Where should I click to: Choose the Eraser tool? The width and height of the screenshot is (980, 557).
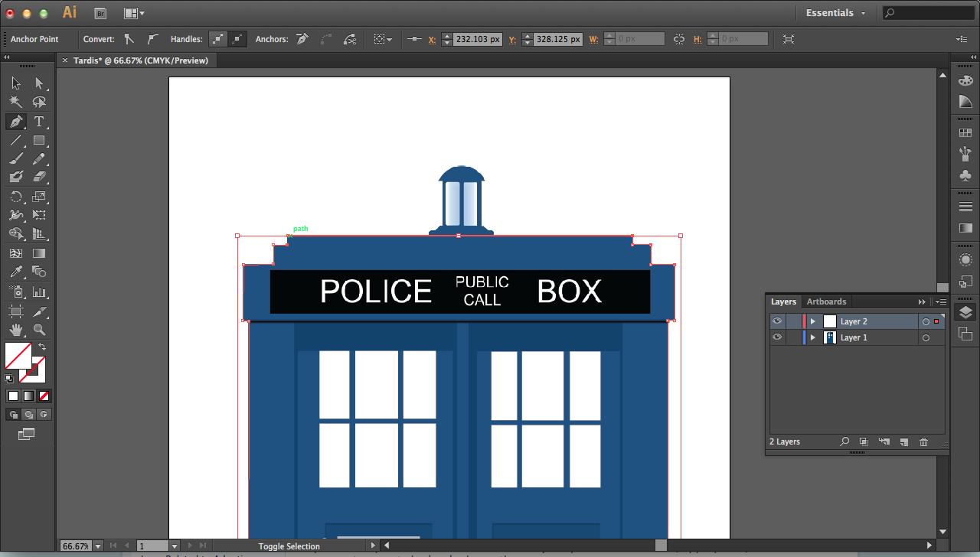pos(39,177)
